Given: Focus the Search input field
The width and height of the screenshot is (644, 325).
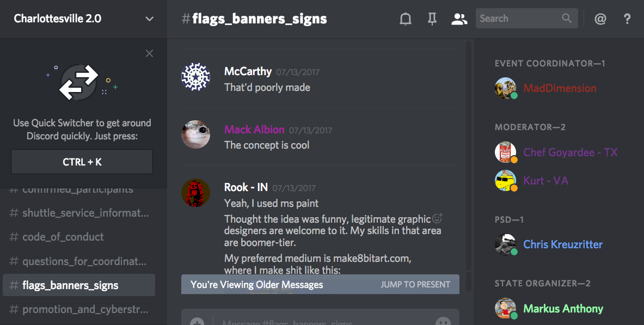Looking at the screenshot, I should tap(518, 19).
